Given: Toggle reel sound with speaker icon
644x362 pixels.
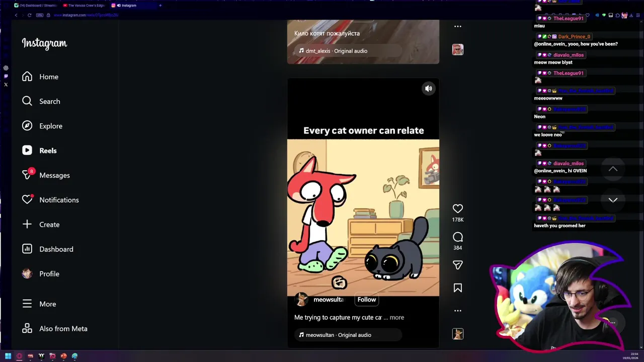Looking at the screenshot, I should click(x=429, y=89).
